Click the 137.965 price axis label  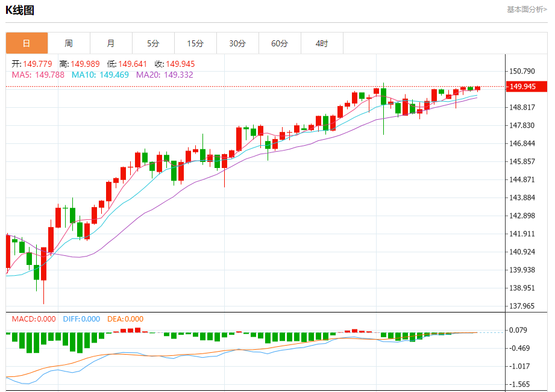(x=522, y=306)
